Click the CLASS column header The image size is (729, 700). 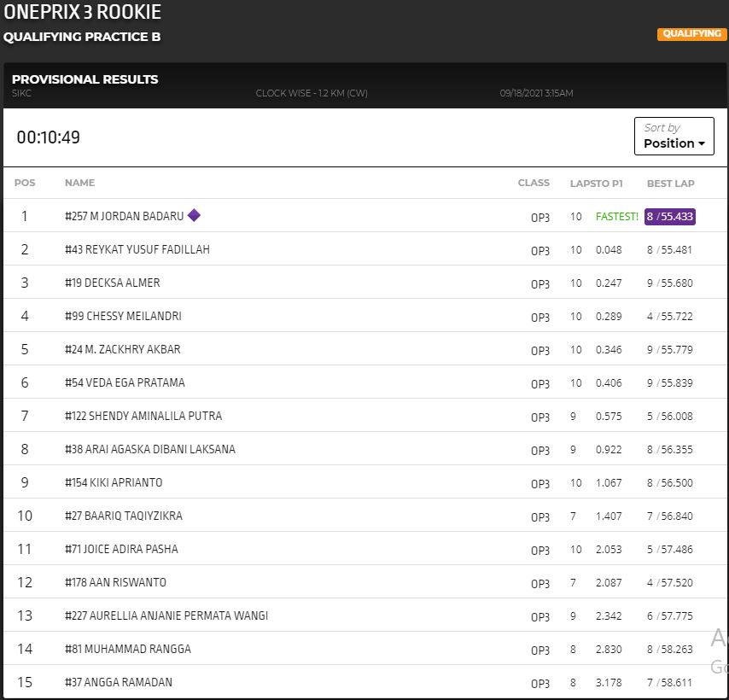[x=534, y=183]
